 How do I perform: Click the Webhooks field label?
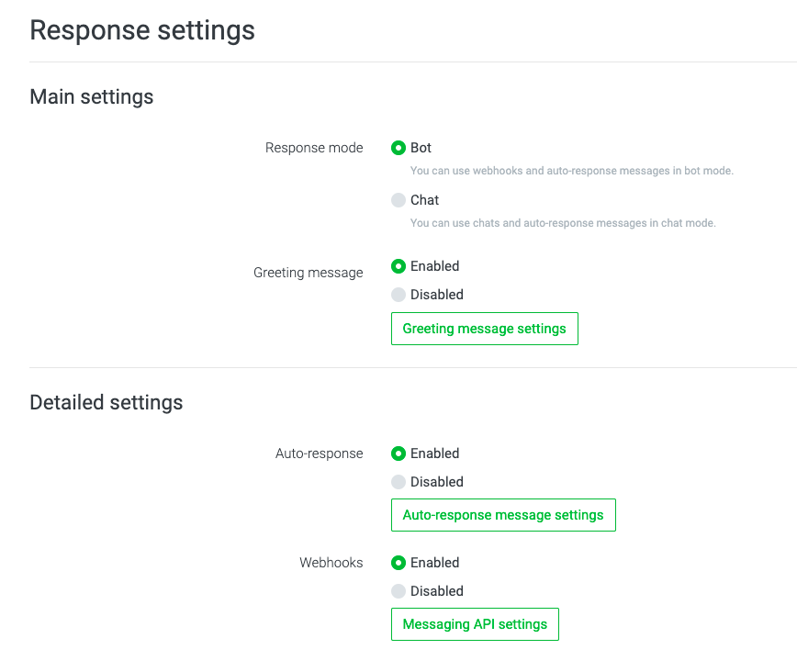point(331,563)
